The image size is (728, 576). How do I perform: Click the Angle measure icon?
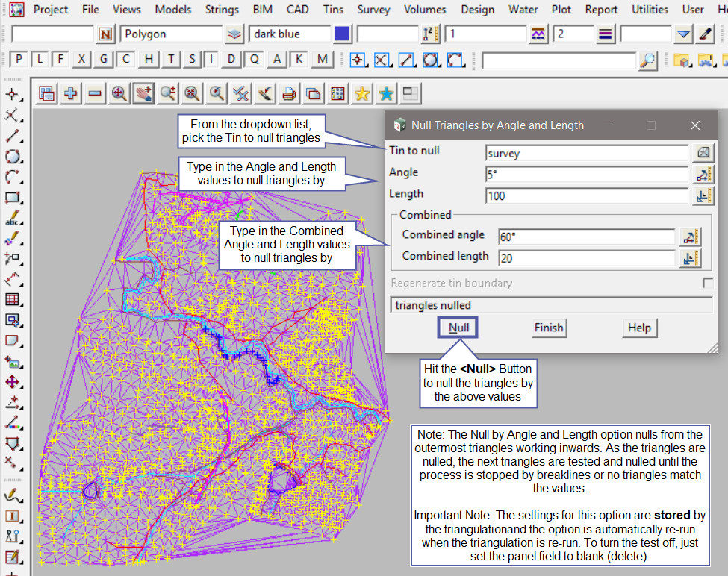[703, 174]
